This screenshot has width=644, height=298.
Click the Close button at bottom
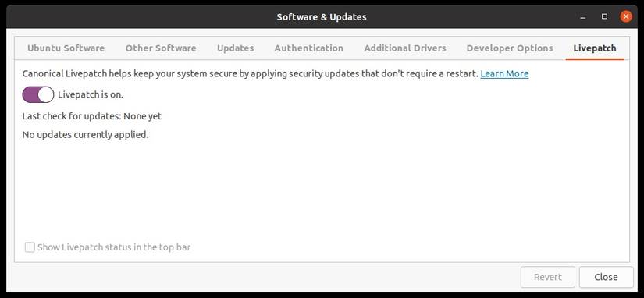607,277
